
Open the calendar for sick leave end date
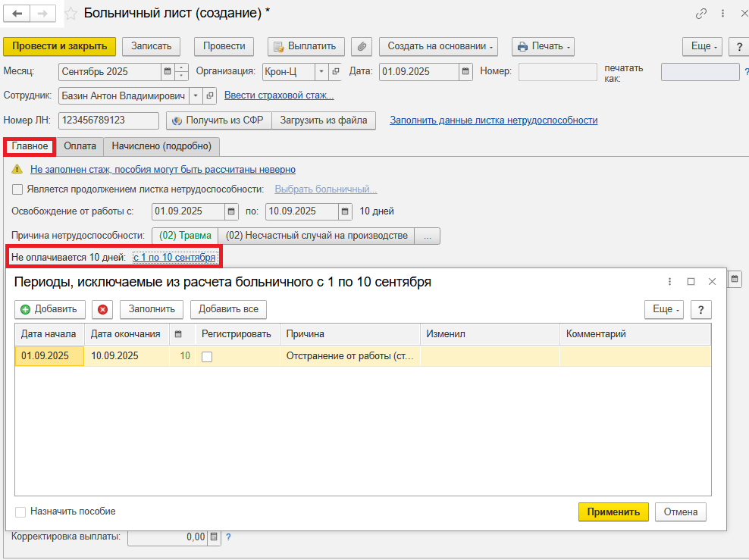point(345,211)
